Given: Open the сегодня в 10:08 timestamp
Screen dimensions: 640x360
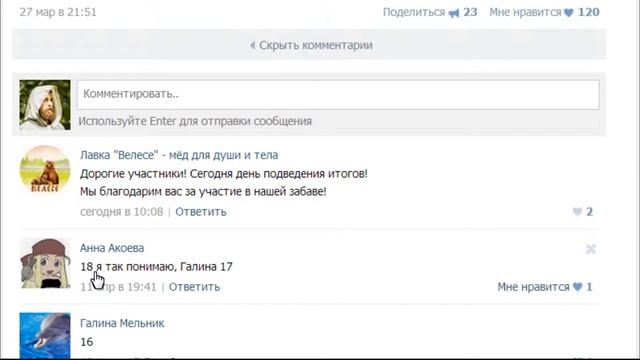Looking at the screenshot, I should click(x=122, y=212).
